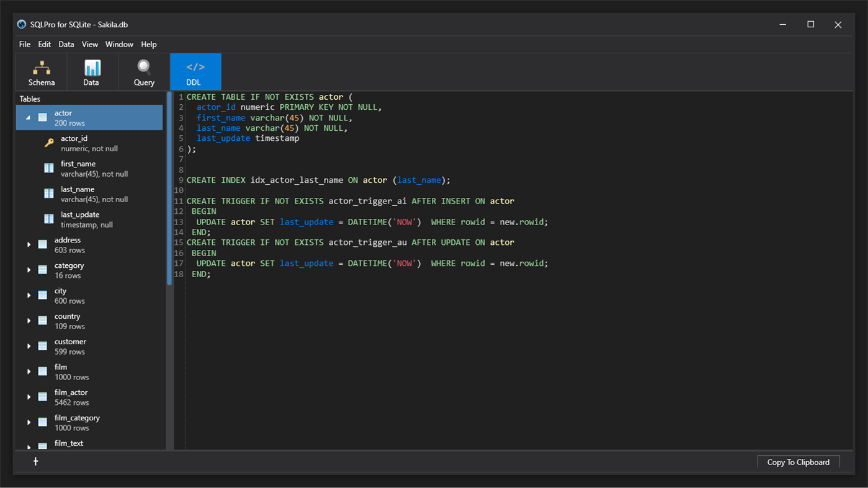Click the add table plus icon
Screen dimensions: 868x488
36,461
